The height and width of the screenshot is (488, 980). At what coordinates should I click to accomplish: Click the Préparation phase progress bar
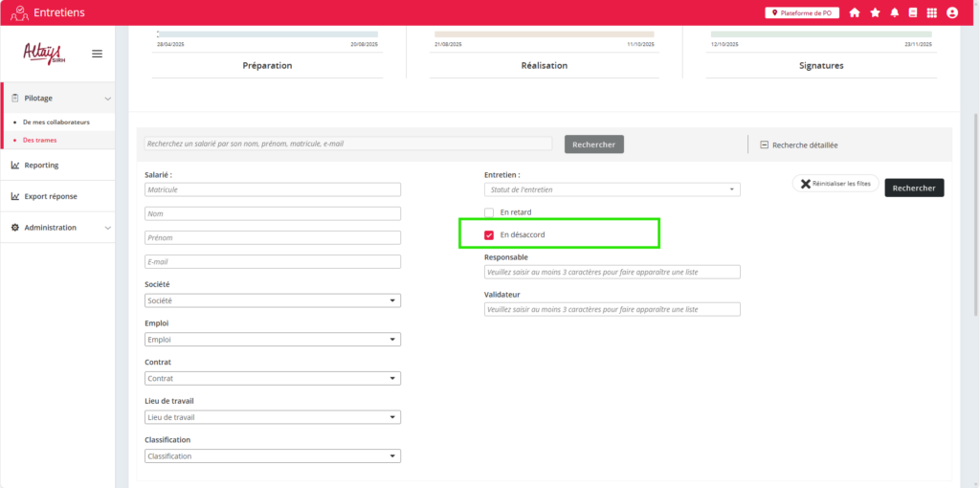267,34
